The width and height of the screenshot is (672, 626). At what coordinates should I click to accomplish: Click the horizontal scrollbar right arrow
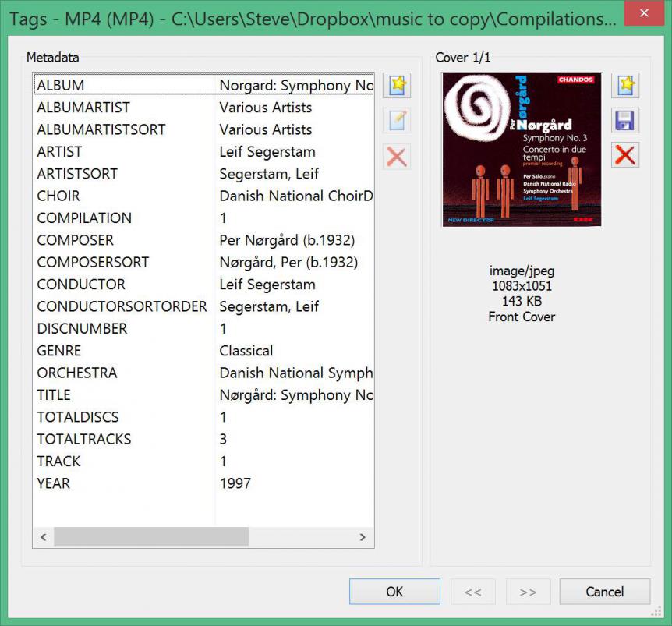point(363,537)
